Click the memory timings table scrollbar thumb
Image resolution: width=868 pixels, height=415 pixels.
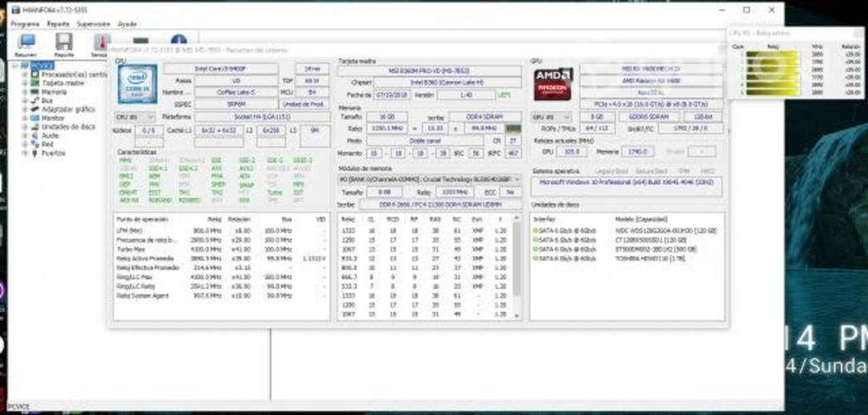click(517, 258)
